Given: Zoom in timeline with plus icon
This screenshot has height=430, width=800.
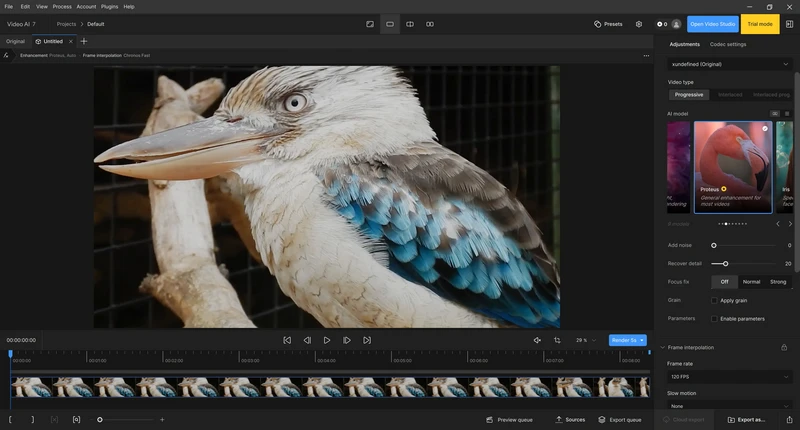Looking at the screenshot, I should point(162,420).
